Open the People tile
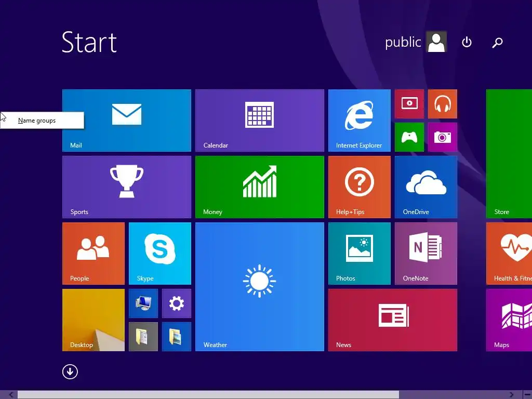The height and width of the screenshot is (399, 532). click(94, 254)
